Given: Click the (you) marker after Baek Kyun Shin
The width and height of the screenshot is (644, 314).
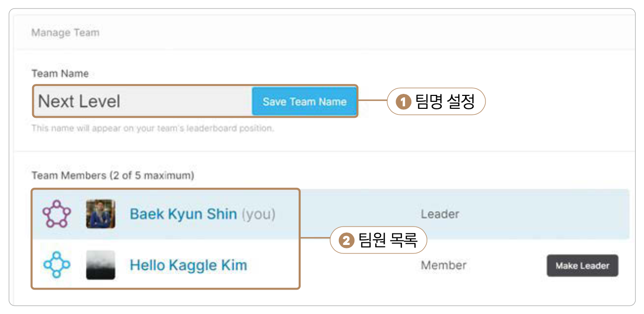Looking at the screenshot, I should (258, 214).
